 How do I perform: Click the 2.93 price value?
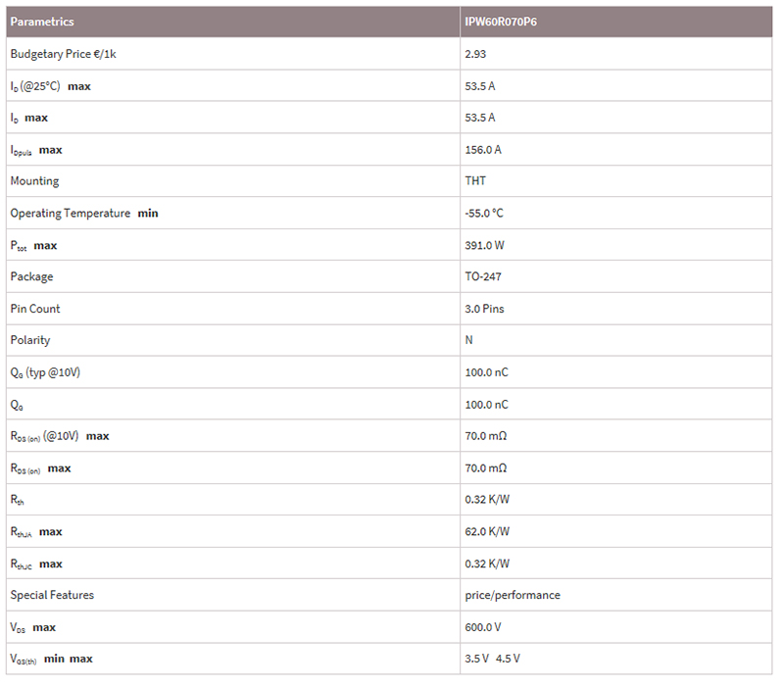[475, 54]
